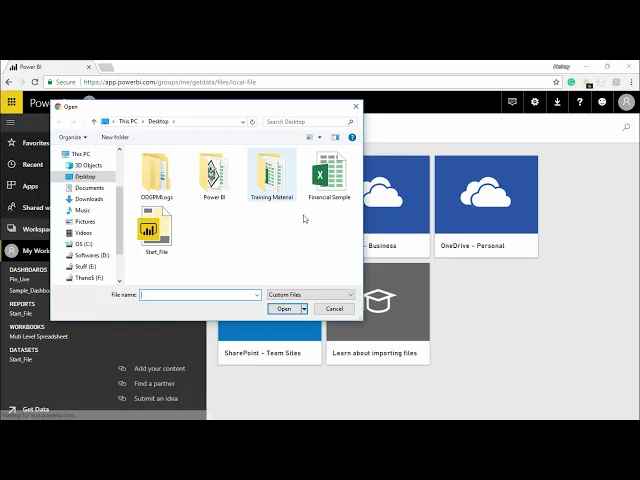Click the Search Desktop box

(310, 122)
